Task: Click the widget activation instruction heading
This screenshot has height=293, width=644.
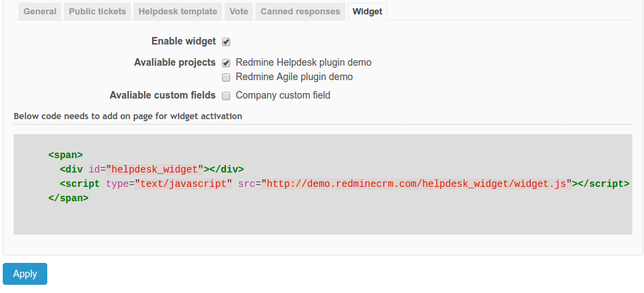Action: point(127,116)
